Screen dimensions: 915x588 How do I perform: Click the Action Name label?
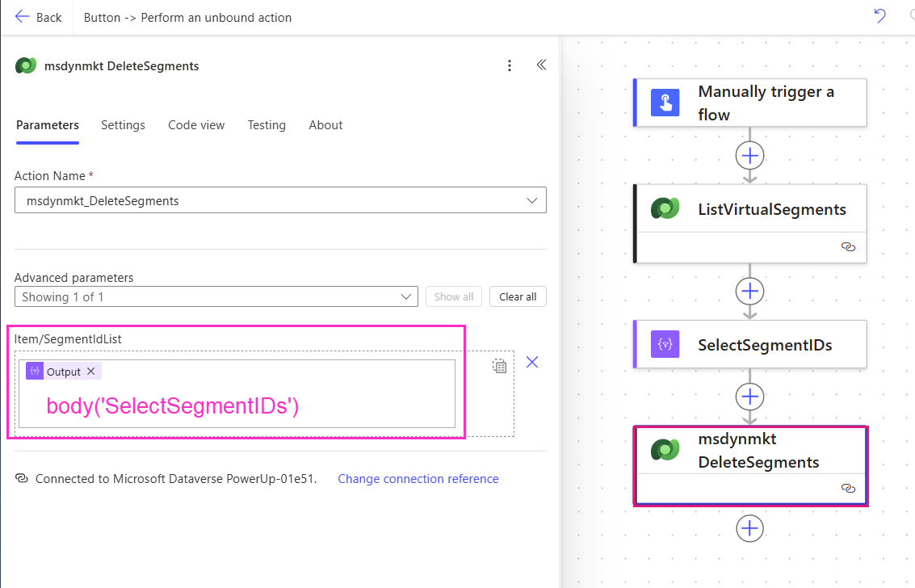click(x=49, y=175)
